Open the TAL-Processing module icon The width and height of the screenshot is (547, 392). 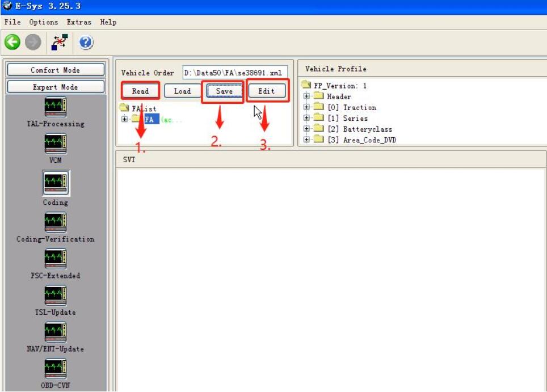point(56,107)
